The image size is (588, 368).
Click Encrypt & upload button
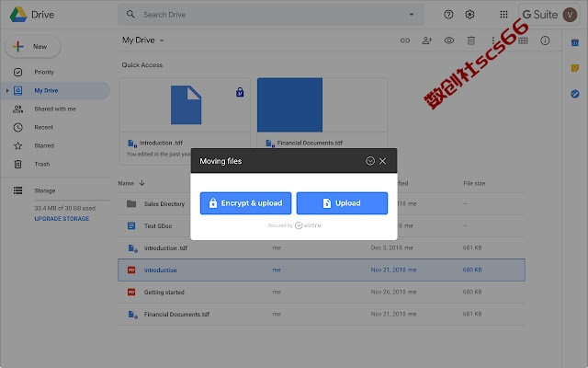(x=245, y=203)
